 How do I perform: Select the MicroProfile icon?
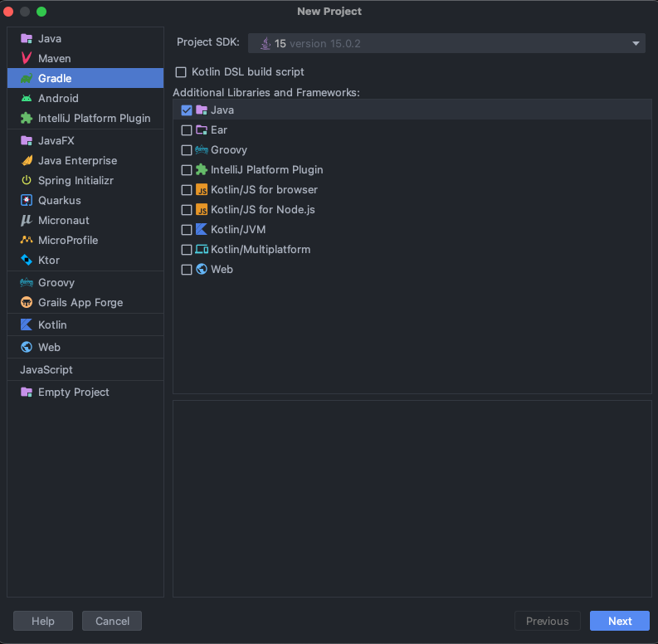(x=27, y=240)
